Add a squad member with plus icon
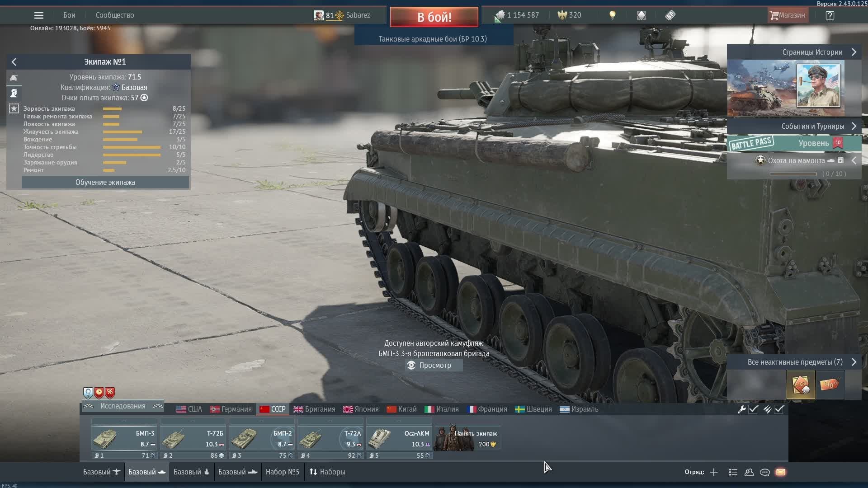868x488 pixels. [714, 472]
